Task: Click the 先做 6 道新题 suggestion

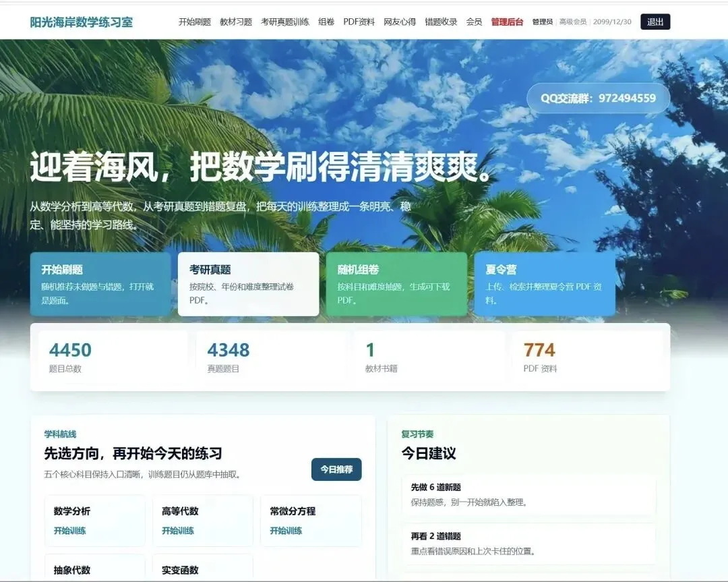Action: click(529, 495)
